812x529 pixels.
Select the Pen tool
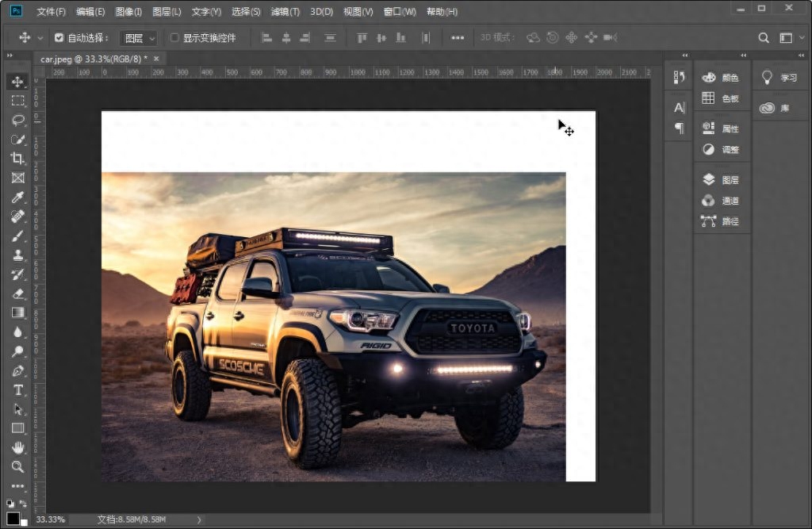(17, 370)
